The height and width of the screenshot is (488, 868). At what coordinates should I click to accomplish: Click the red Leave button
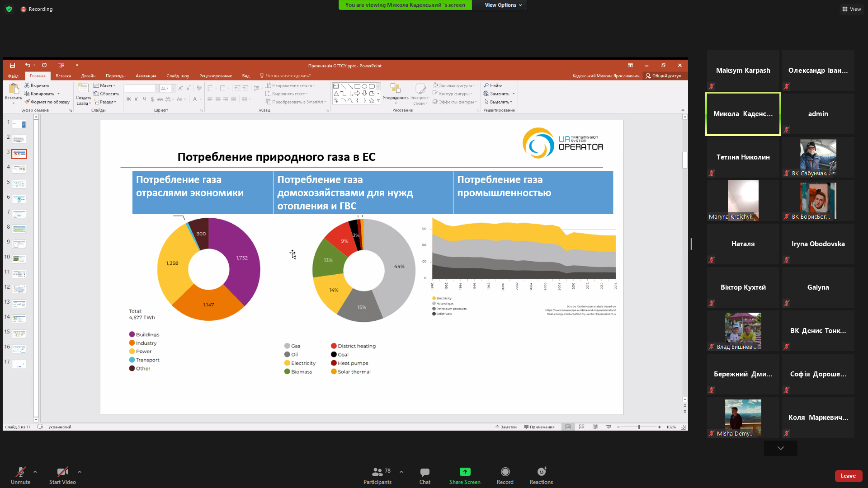(848, 476)
